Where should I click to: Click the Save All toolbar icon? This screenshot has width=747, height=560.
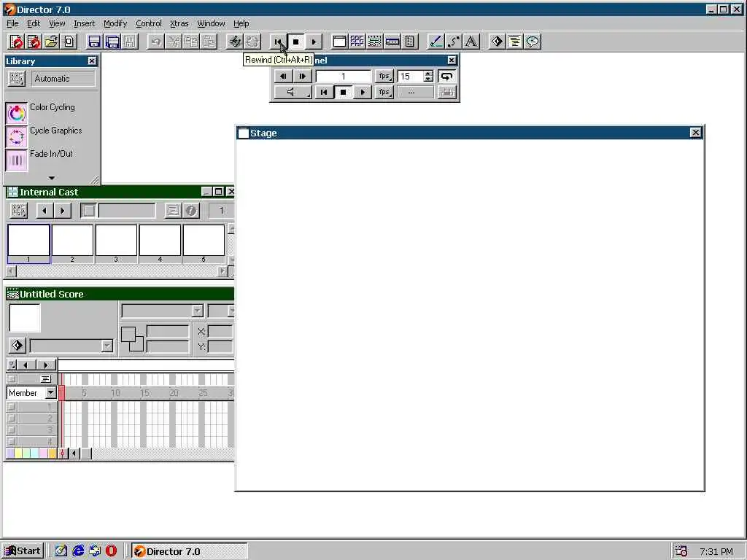112,42
